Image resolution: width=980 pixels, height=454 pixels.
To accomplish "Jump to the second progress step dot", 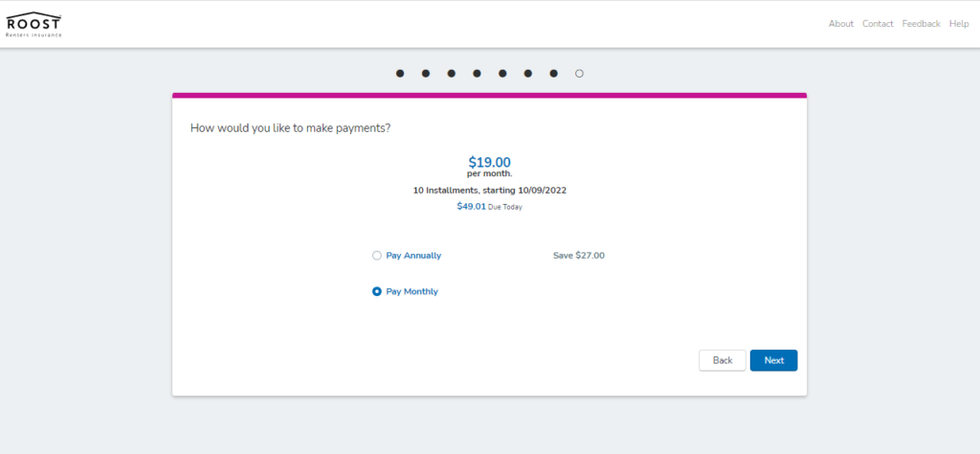I will pos(426,73).
